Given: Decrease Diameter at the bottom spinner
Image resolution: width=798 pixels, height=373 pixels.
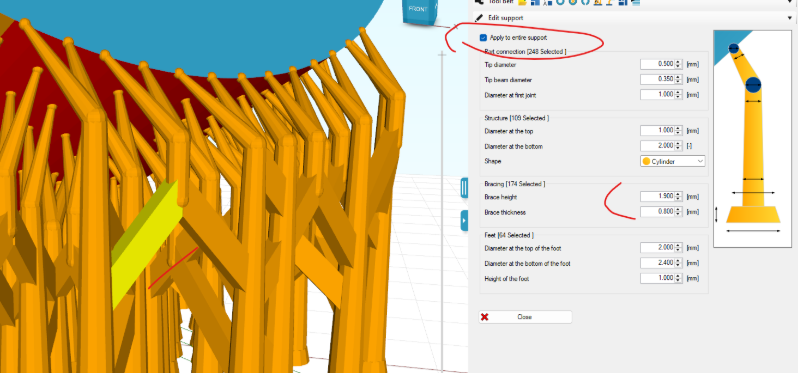Looking at the screenshot, I should [x=678, y=149].
